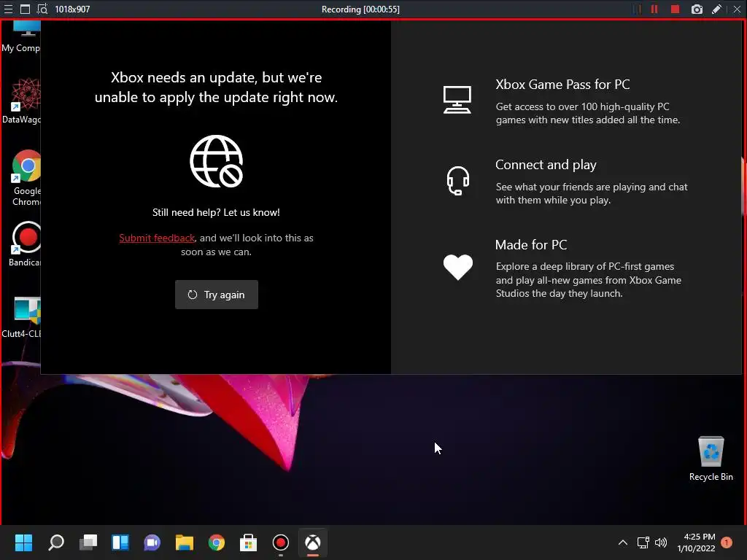The height and width of the screenshot is (560, 747).
Task: Select the My Computer desktop icon
Action: [x=21, y=37]
